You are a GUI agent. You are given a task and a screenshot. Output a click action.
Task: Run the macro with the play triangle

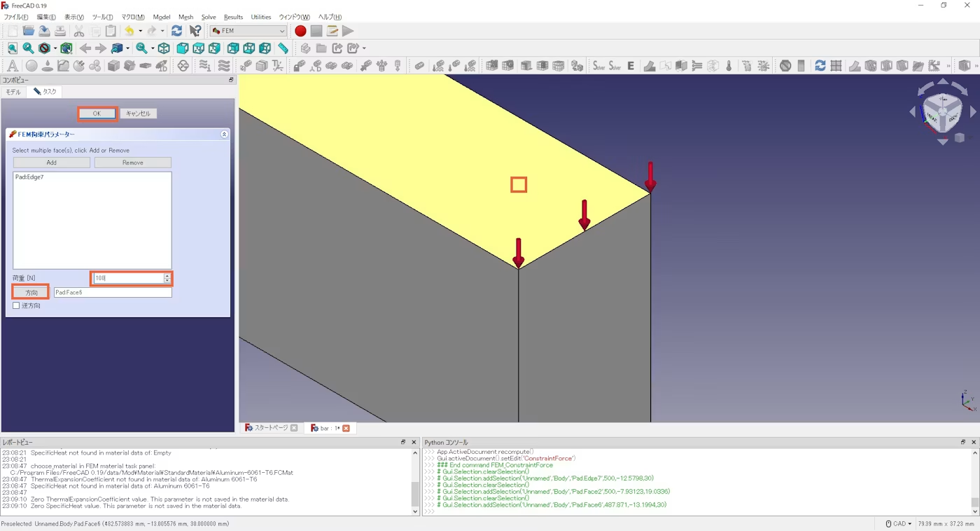(x=348, y=31)
